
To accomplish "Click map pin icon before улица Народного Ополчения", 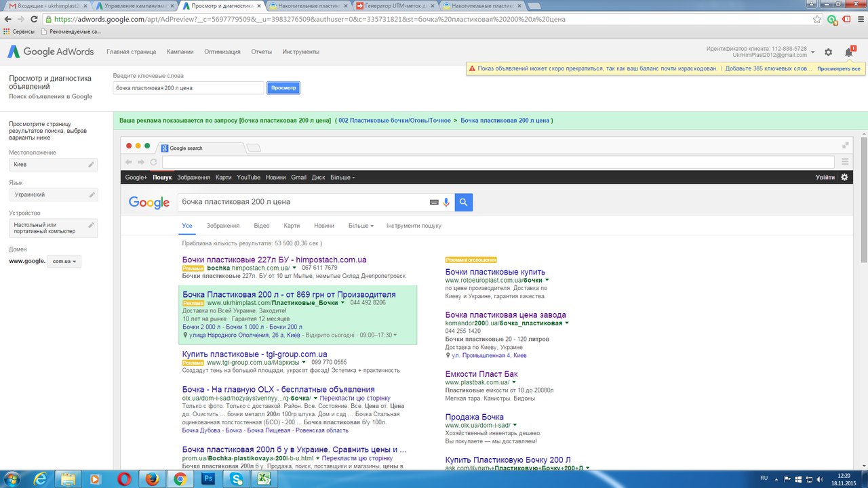I will click(x=184, y=335).
